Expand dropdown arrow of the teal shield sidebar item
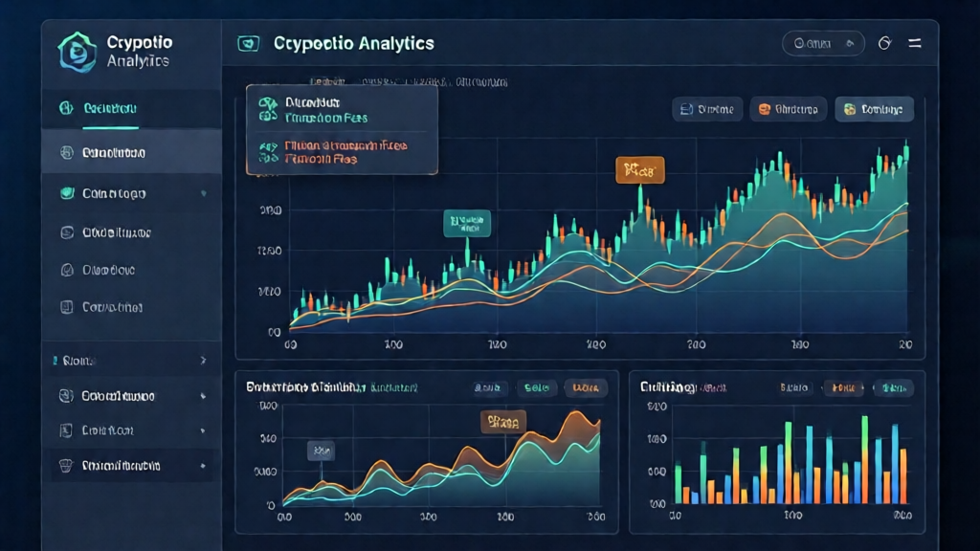This screenshot has width=980, height=551. click(x=203, y=193)
